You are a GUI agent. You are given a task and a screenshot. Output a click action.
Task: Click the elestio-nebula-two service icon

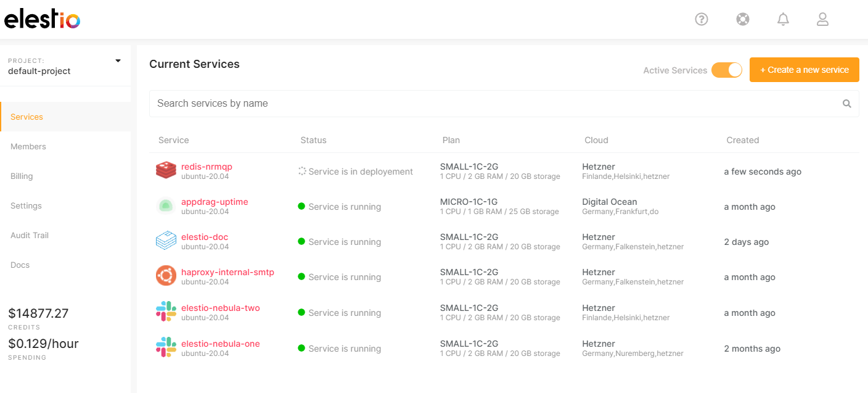pos(166,312)
